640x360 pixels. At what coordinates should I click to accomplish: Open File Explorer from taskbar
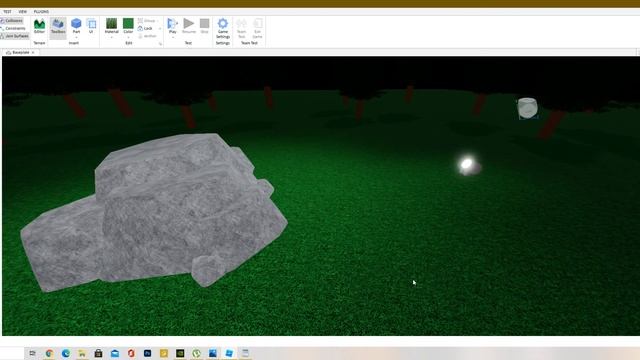tap(82, 353)
